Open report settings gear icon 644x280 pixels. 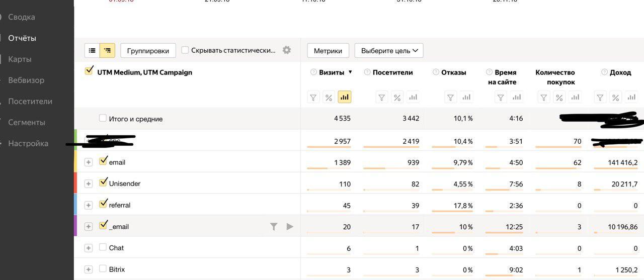(287, 50)
